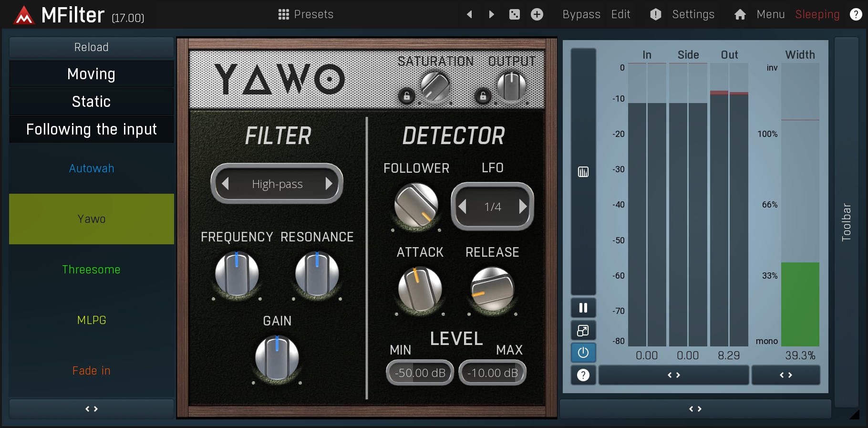Click the MIN level -50.00 dB field
Viewport: 868px width, 428px height.
pos(420,373)
